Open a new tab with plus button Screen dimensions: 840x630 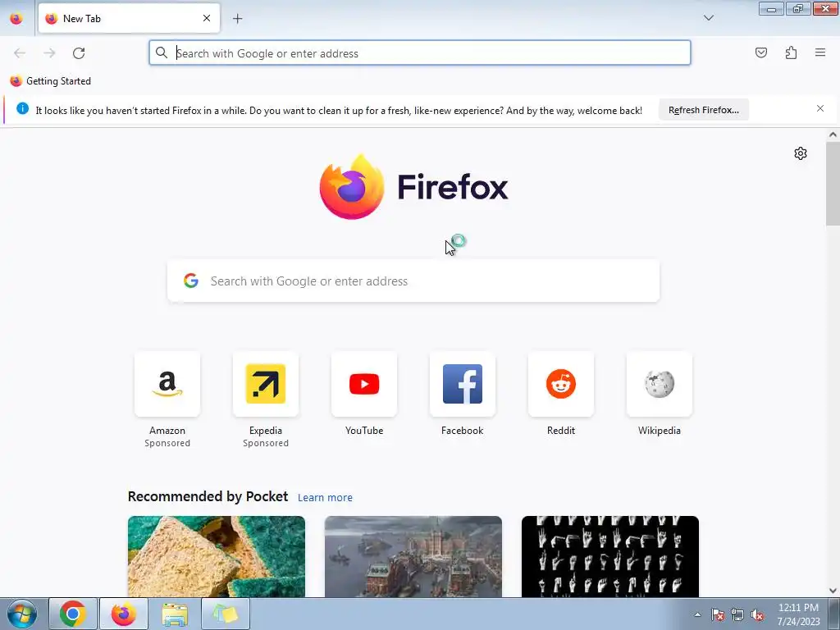(237, 19)
